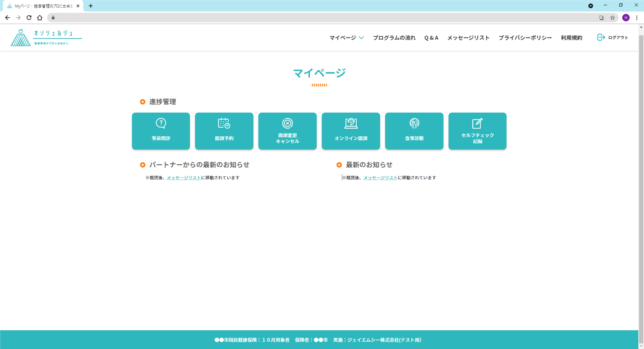Go to プログラムの流れ menu item
Screen dimensions: 644x349
[394, 37]
